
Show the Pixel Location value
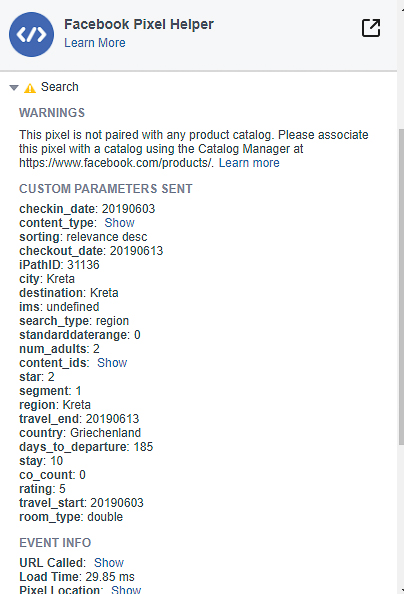tap(126, 589)
